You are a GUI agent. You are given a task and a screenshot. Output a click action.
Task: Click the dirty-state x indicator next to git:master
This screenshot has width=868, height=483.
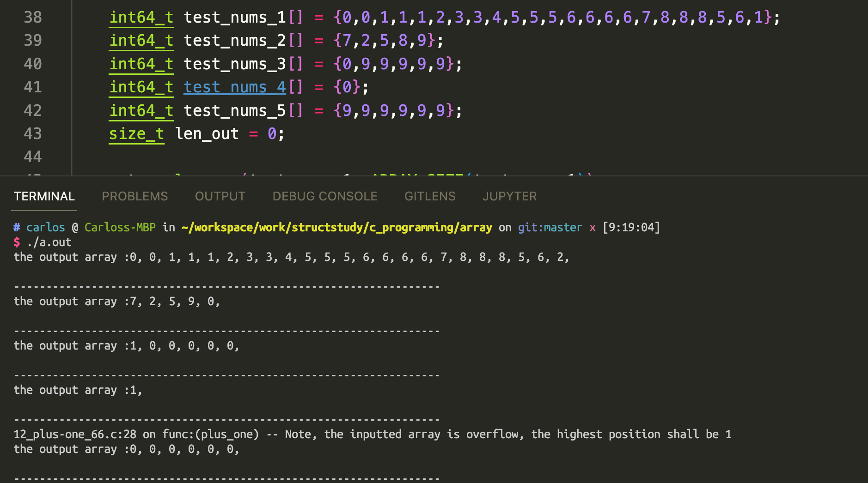593,227
